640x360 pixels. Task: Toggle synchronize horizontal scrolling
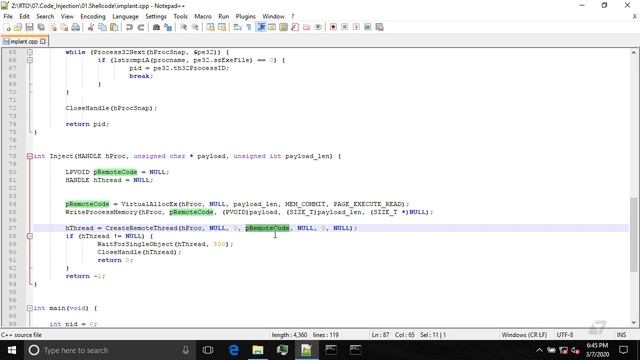pyautogui.click(x=222, y=27)
